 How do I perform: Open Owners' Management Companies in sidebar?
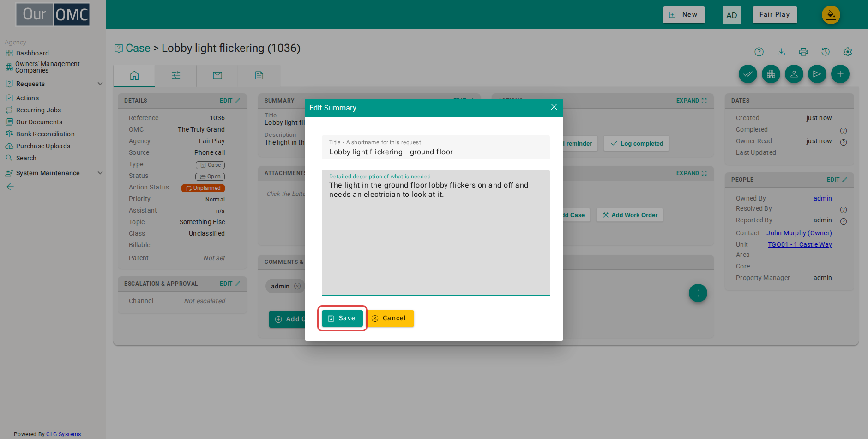47,67
